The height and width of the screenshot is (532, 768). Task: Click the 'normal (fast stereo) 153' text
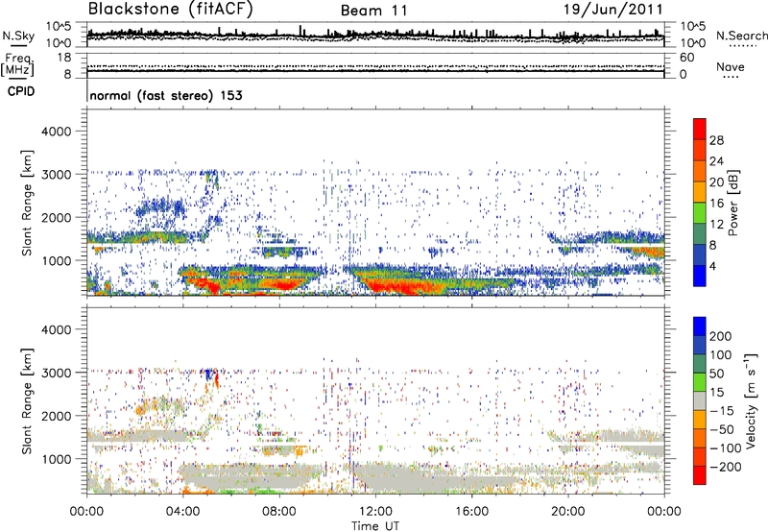click(x=166, y=95)
